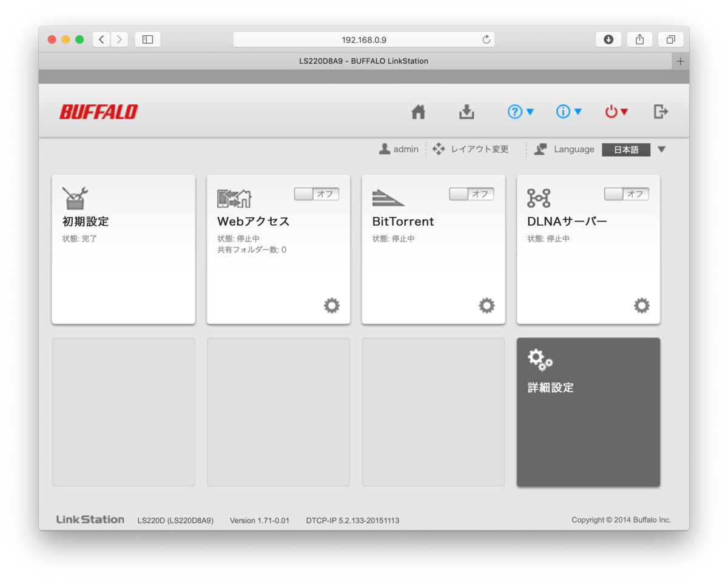Open 詳細設定 advanced settings tile
Image resolution: width=728 pixels, height=582 pixels.
click(588, 412)
